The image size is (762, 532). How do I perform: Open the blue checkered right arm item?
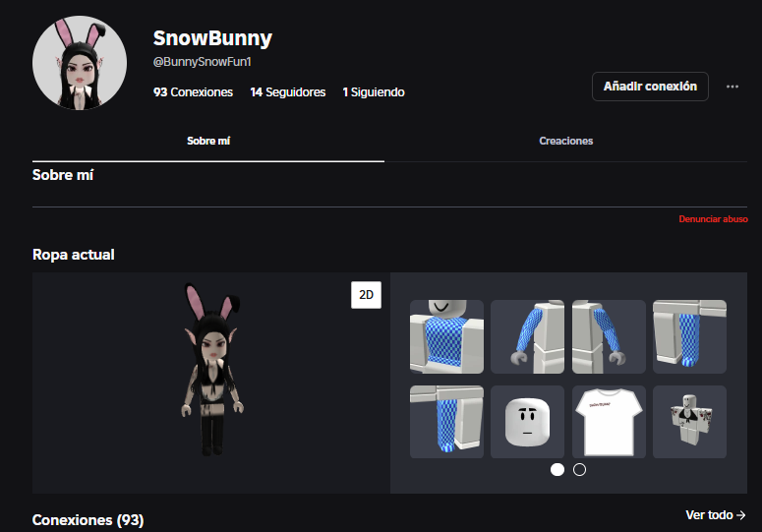pos(527,336)
